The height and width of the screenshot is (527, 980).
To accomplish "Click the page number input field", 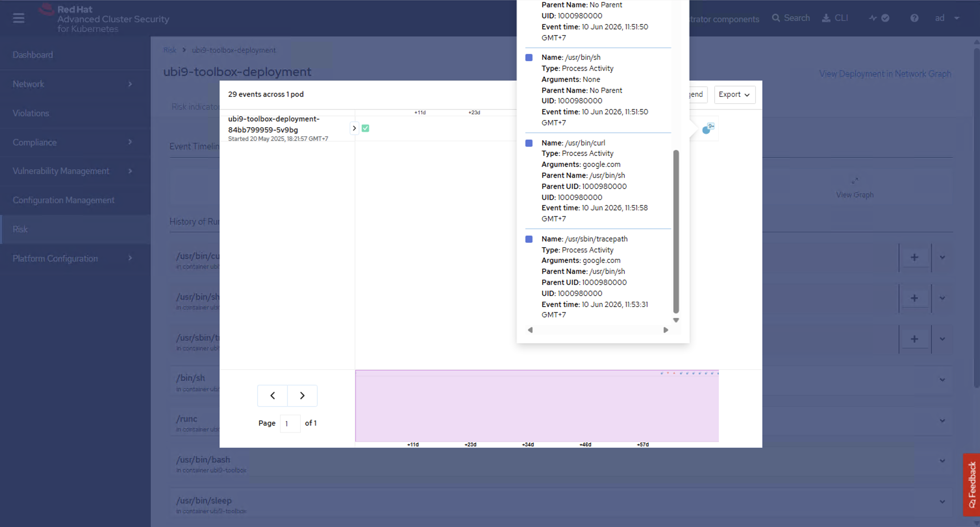I will pyautogui.click(x=290, y=423).
